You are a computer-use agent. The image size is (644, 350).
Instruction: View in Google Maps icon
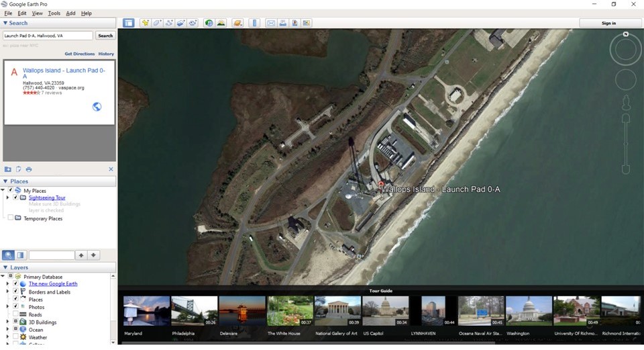point(307,23)
